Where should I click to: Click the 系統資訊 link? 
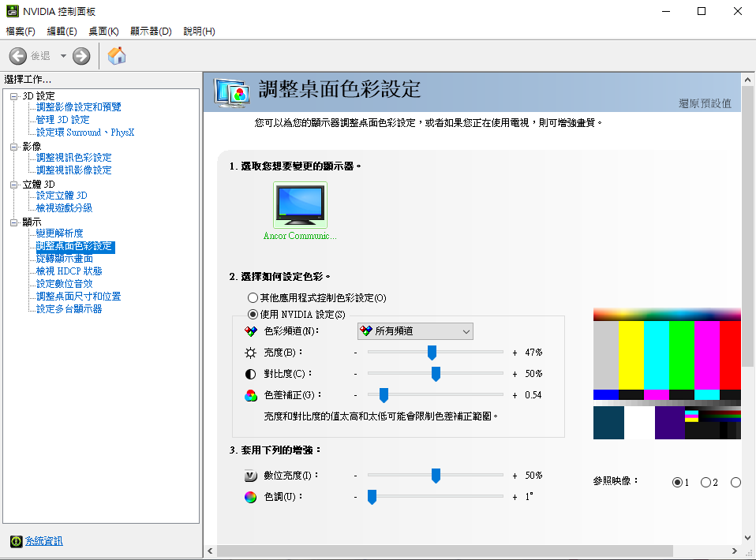(x=44, y=541)
